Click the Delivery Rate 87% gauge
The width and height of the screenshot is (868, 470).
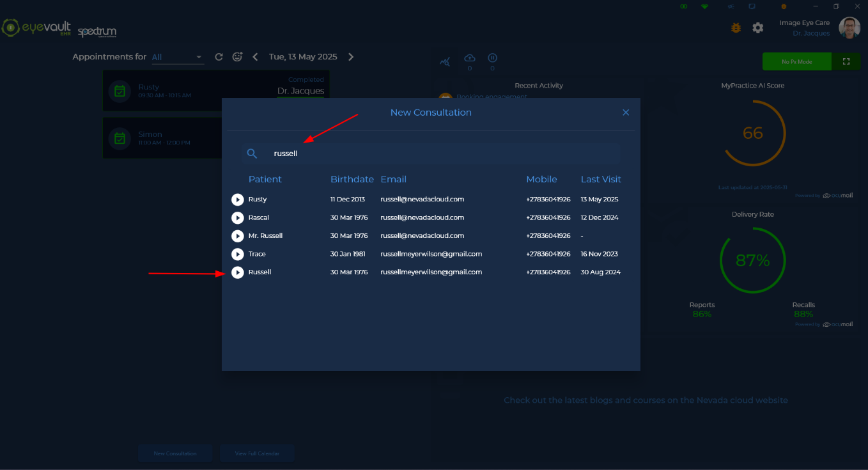point(753,260)
